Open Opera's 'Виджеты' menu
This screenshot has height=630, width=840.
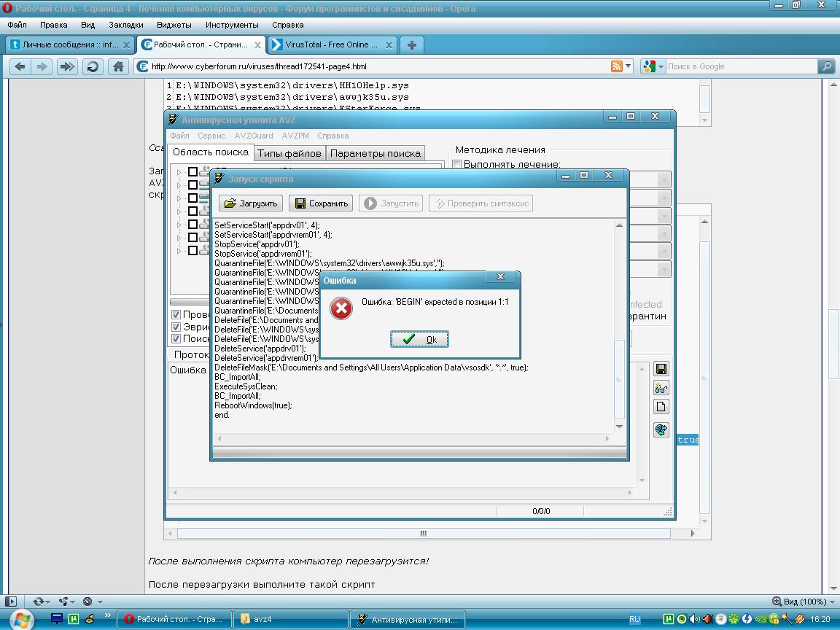[x=174, y=25]
